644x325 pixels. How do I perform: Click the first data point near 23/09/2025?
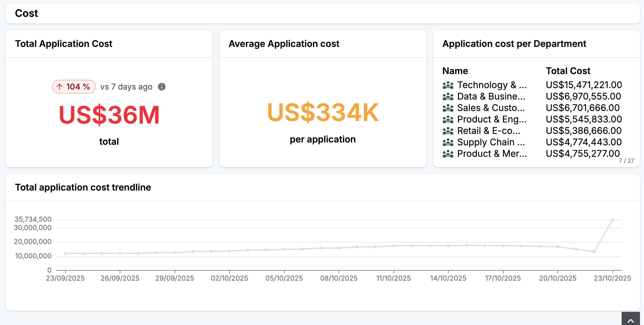[x=65, y=253]
